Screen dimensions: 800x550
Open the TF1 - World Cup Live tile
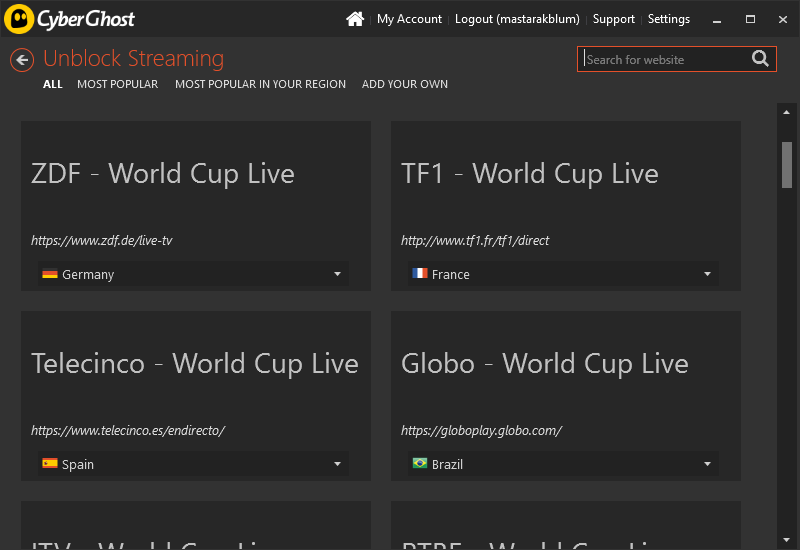566,206
